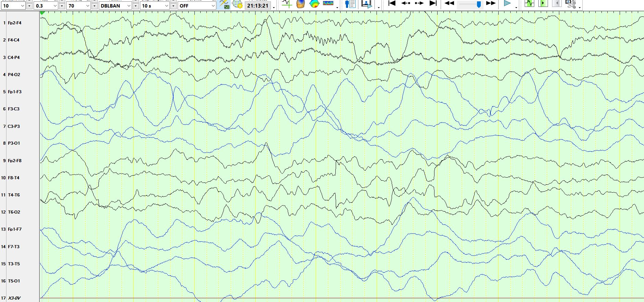Click the stepper next to HF filter 70

(94, 5)
